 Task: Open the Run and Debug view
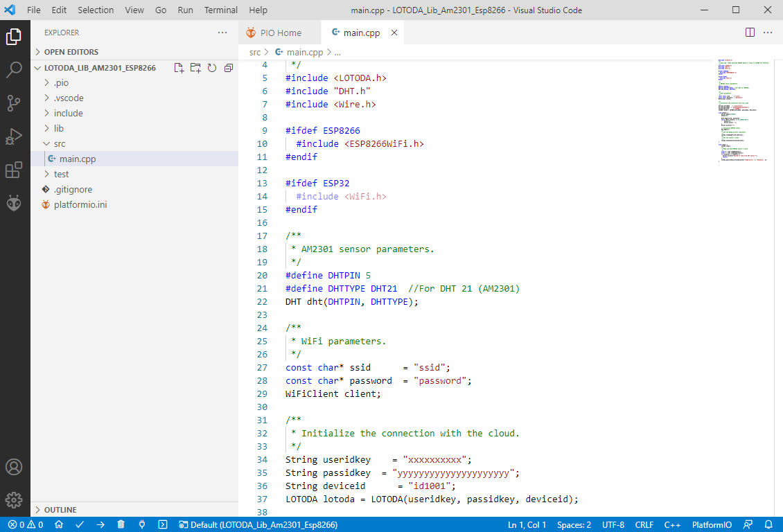[14, 136]
